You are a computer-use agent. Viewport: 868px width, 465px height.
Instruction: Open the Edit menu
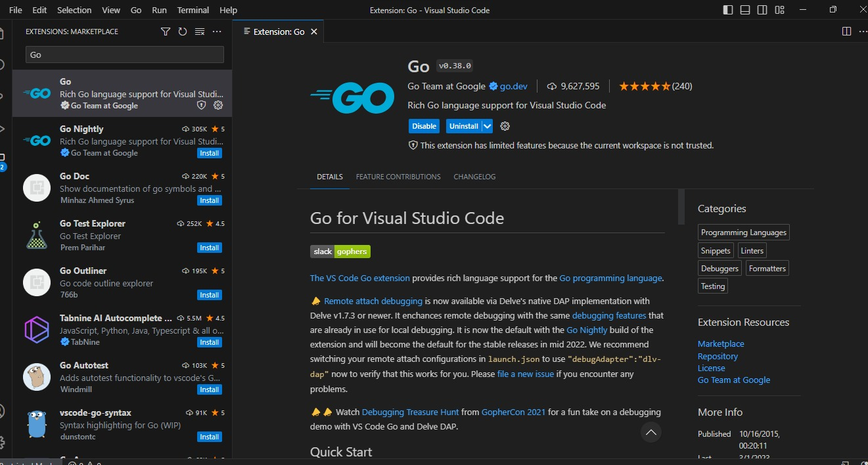pyautogui.click(x=39, y=10)
